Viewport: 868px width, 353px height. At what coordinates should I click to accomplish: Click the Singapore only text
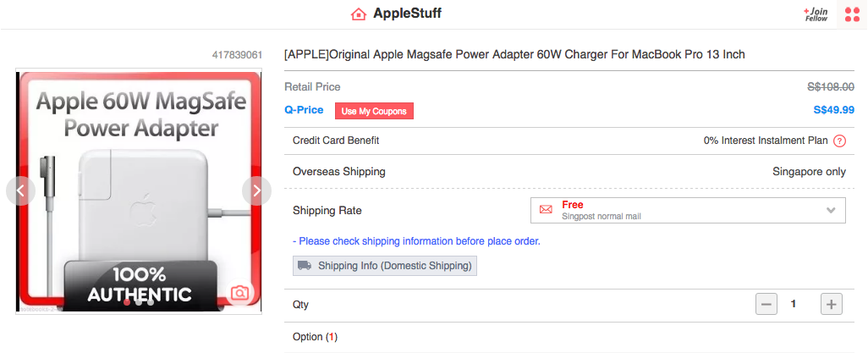tap(810, 172)
